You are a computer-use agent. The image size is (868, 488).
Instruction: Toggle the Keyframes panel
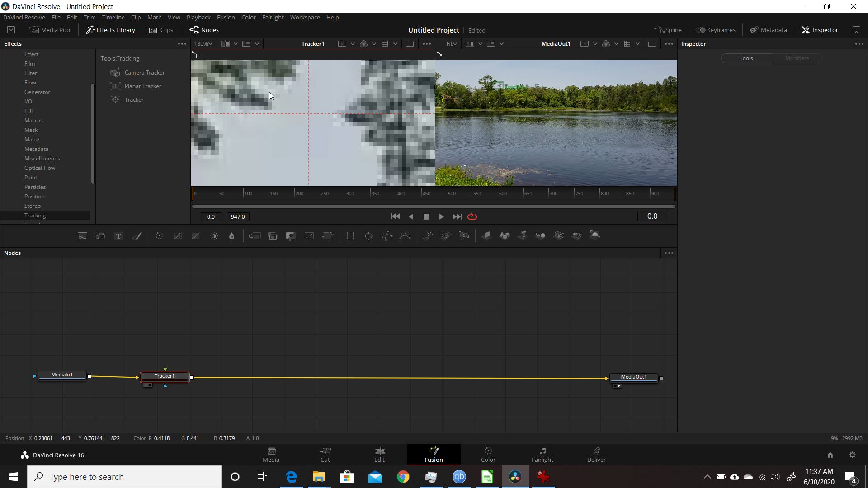click(x=716, y=30)
